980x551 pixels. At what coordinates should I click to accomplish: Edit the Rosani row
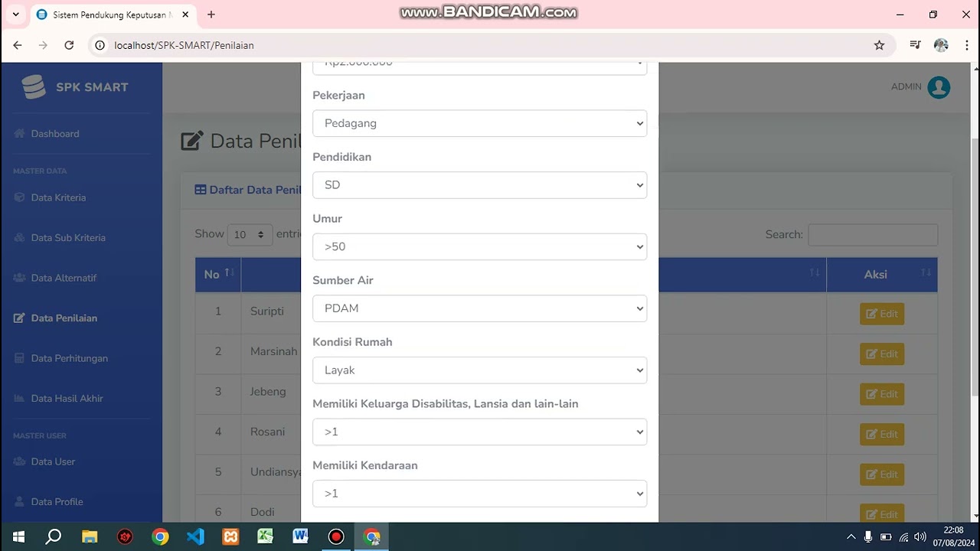tap(882, 434)
